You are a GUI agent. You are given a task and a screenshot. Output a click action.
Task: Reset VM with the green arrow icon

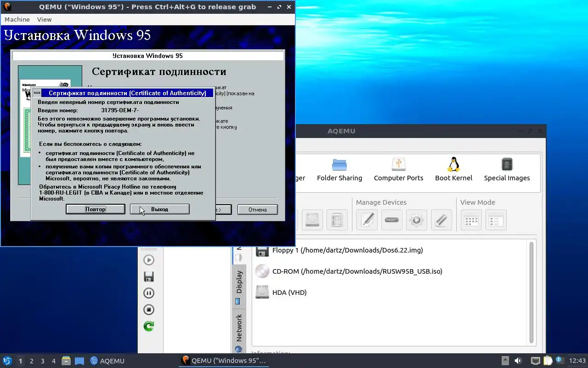pyautogui.click(x=149, y=326)
